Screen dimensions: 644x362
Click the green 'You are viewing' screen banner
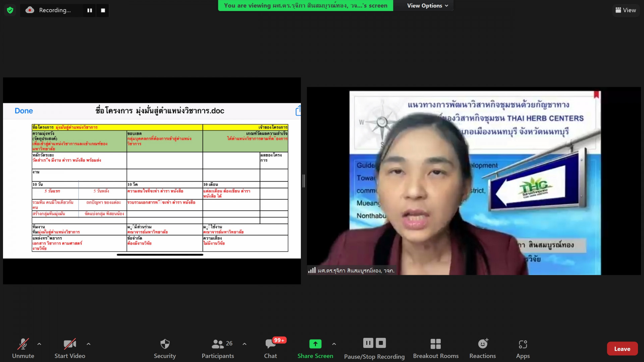[x=306, y=5]
